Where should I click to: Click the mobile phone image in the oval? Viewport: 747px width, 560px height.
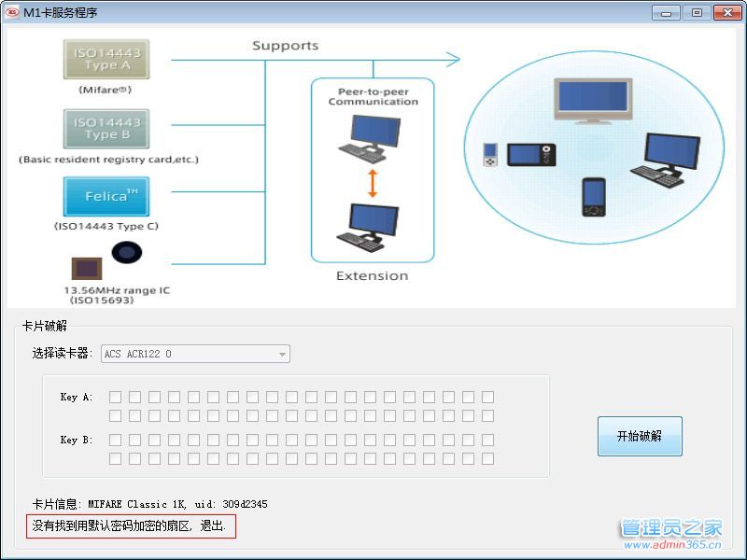[594, 197]
